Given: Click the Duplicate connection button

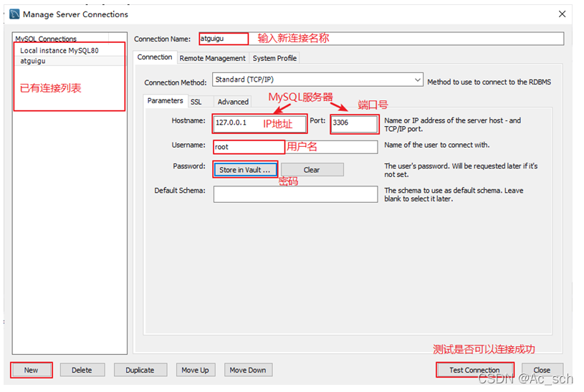Looking at the screenshot, I should [140, 370].
